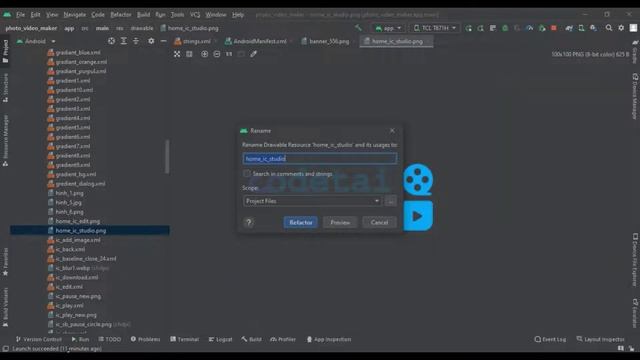Click the Make Project hammer icon
The image size is (640, 360).
click(x=358, y=28)
